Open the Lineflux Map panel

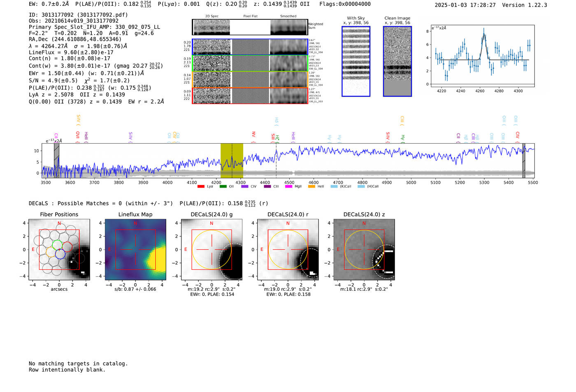point(135,249)
